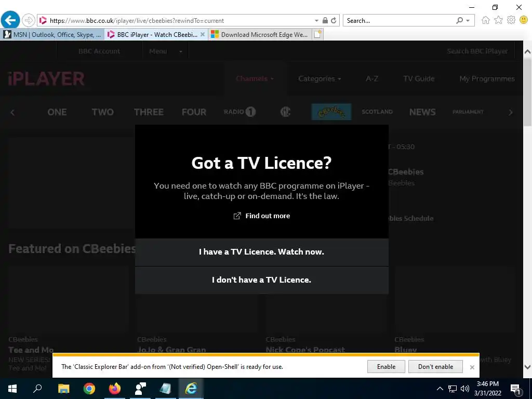Open File Explorer from taskbar
This screenshot has height=399, width=532.
coord(63,389)
